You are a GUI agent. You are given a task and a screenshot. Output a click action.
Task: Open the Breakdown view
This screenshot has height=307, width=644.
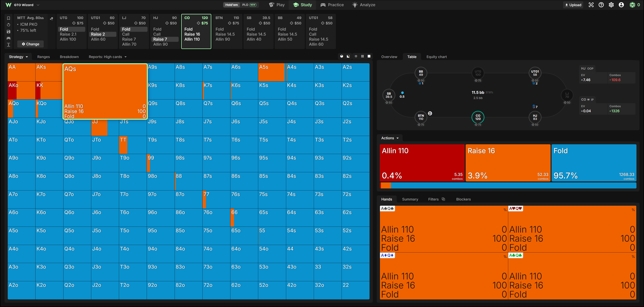click(69, 57)
